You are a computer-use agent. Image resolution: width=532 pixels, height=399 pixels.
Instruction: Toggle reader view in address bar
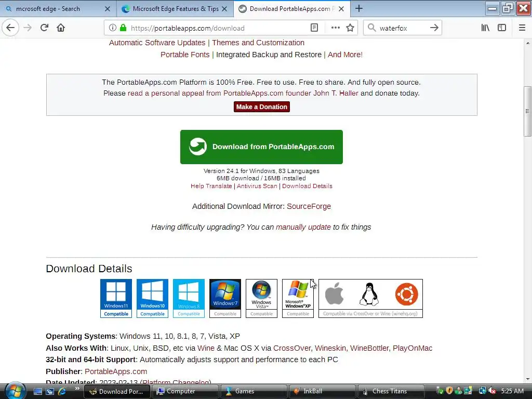coord(314,28)
